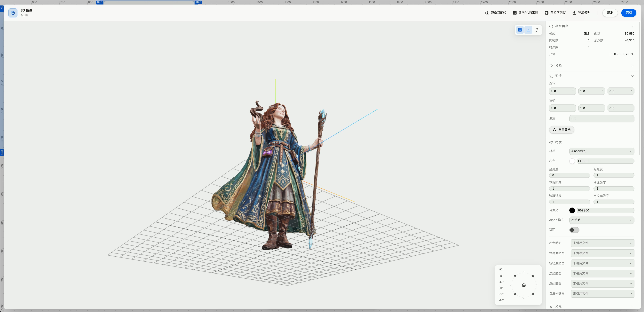The width and height of the screenshot is (644, 312).
Task: Click 重置变换 button
Action: 562,130
